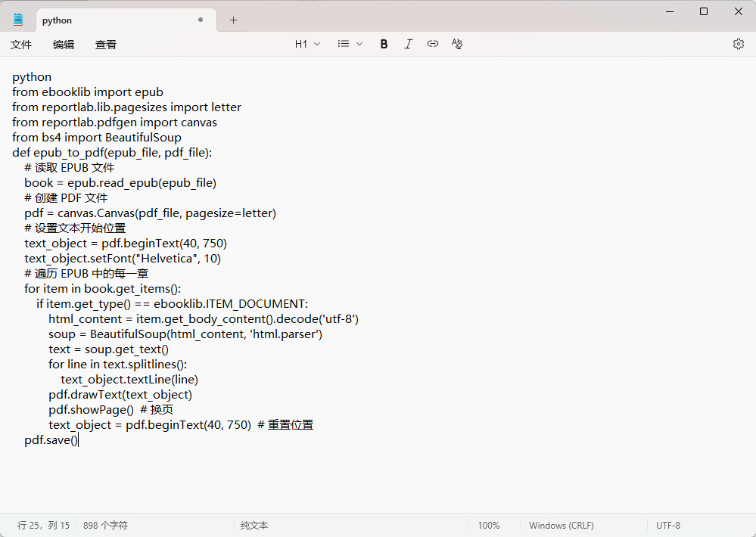The height and width of the screenshot is (537, 756).
Task: Click the 'pdf = canvas.Canvas' line
Action: (x=151, y=213)
